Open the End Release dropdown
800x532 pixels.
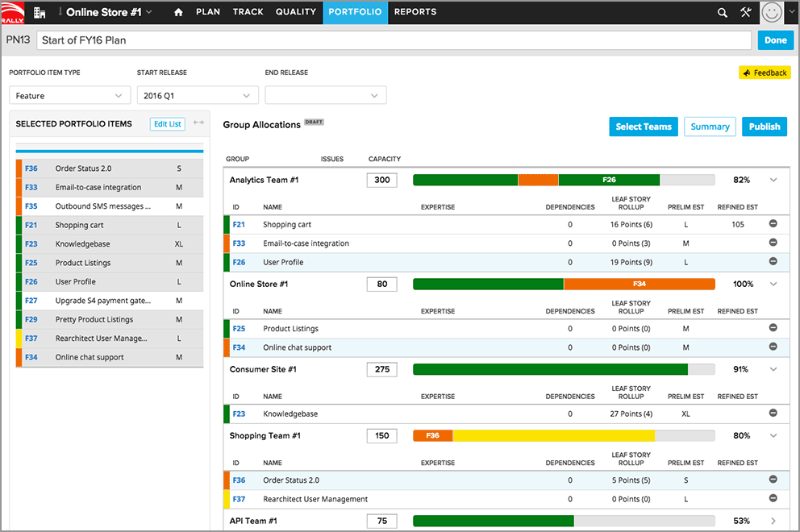326,95
